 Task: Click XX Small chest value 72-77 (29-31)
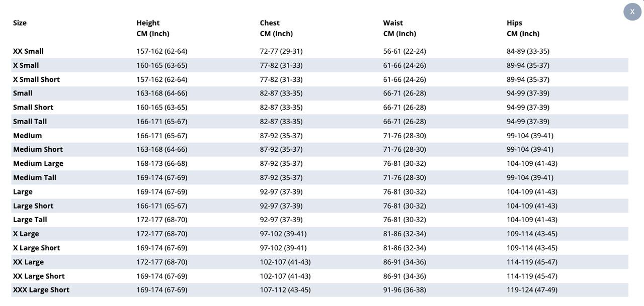tap(281, 51)
